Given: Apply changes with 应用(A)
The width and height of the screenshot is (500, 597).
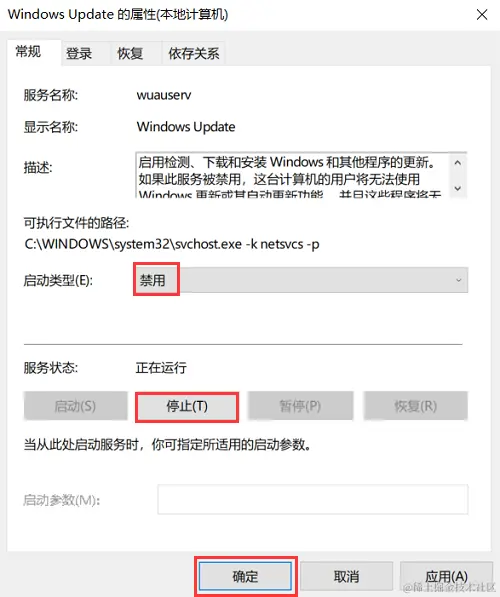Looking at the screenshot, I should [446, 576].
